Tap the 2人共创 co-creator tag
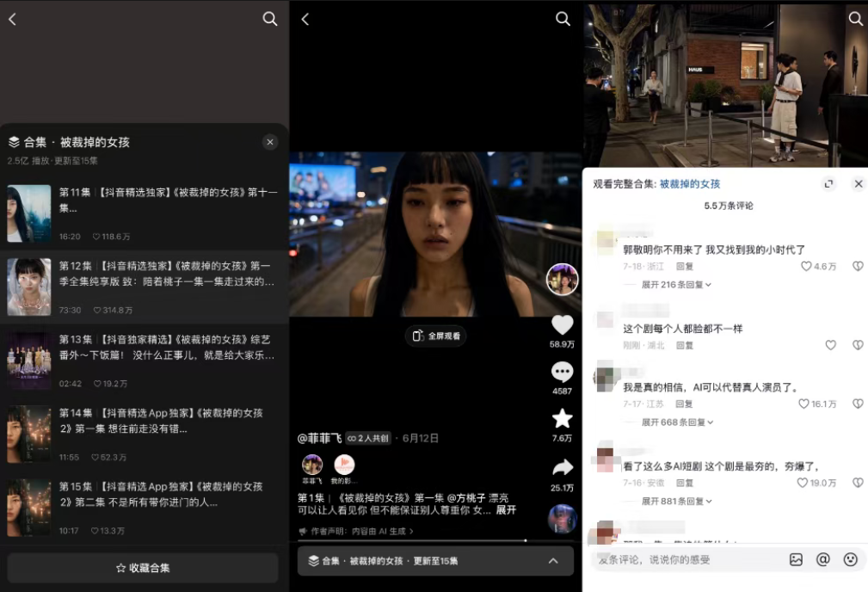Image resolution: width=868 pixels, height=592 pixels. point(369,439)
